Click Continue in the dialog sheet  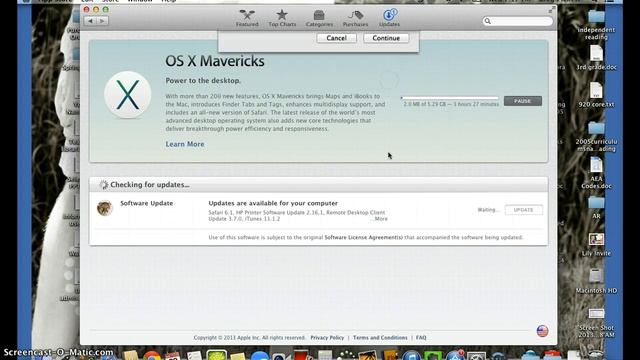[x=386, y=38]
